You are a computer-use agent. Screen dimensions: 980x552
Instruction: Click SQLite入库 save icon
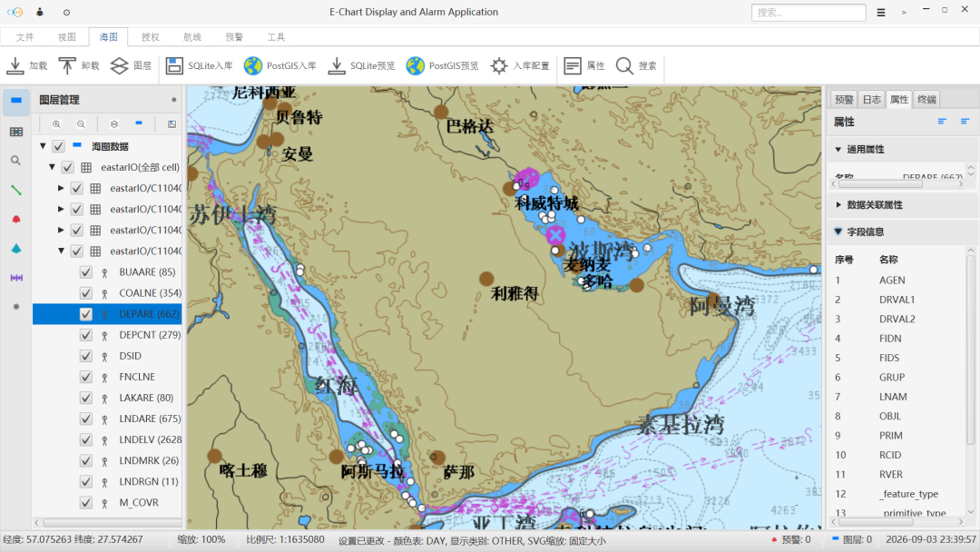pyautogui.click(x=174, y=65)
